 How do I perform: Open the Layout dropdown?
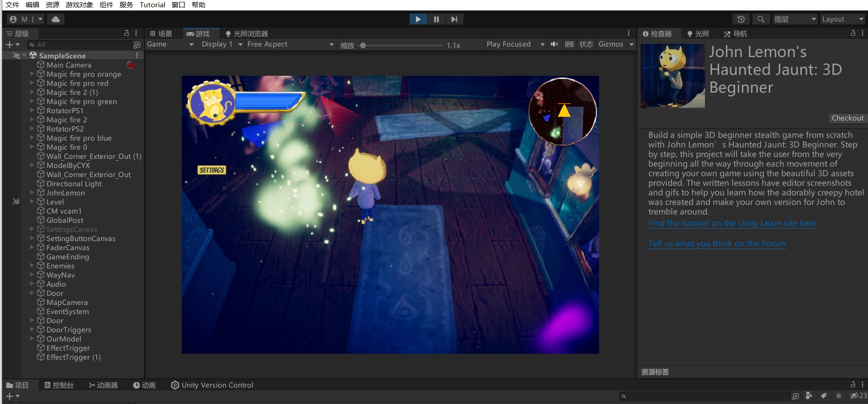[842, 19]
